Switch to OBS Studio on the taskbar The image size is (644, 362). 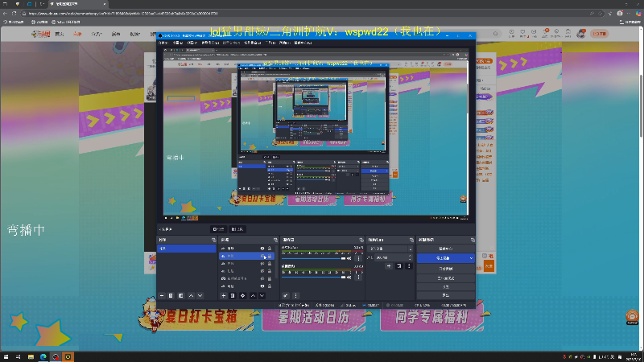[x=56, y=357]
